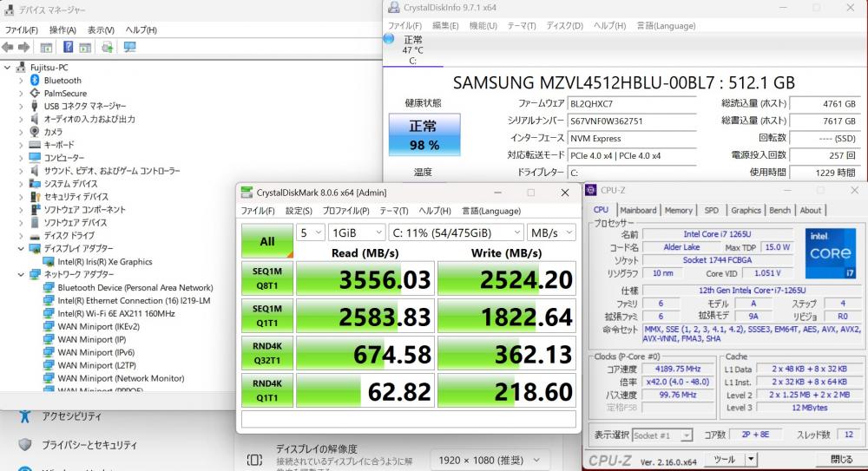Run the RND4K Q1T1 benchmark
868x471 pixels.
pos(267,390)
